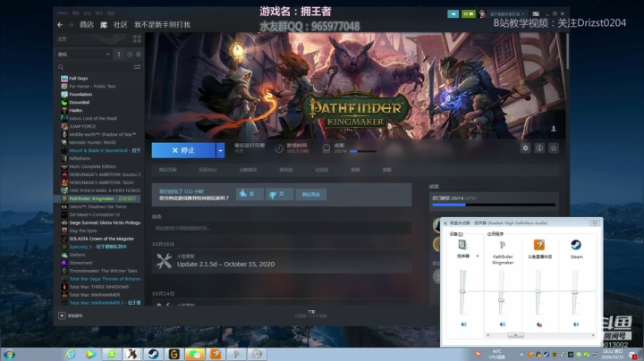Open game info icon
644x361 pixels.
tap(539, 148)
